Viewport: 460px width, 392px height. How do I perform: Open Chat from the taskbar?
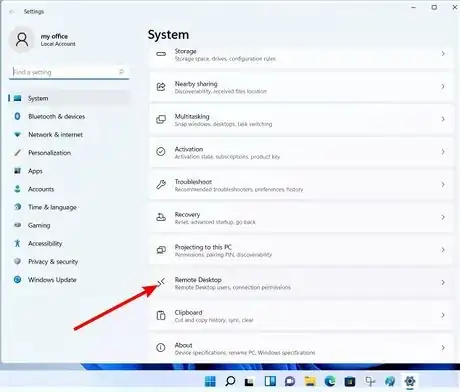point(290,381)
